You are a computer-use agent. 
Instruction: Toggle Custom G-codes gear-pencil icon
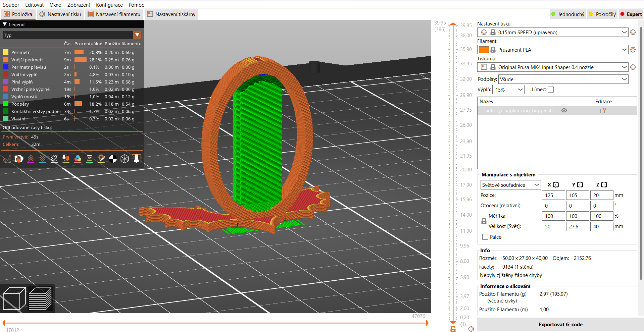(x=101, y=159)
